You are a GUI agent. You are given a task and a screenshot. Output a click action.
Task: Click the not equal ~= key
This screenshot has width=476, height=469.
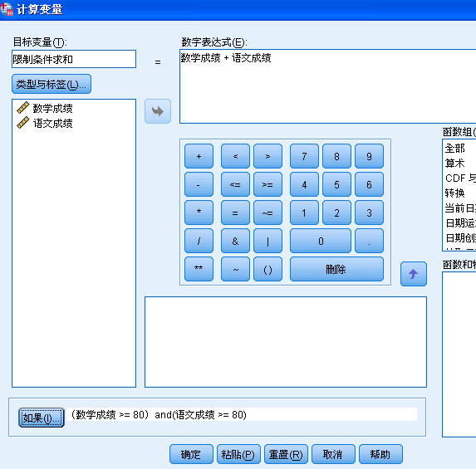pos(267,213)
